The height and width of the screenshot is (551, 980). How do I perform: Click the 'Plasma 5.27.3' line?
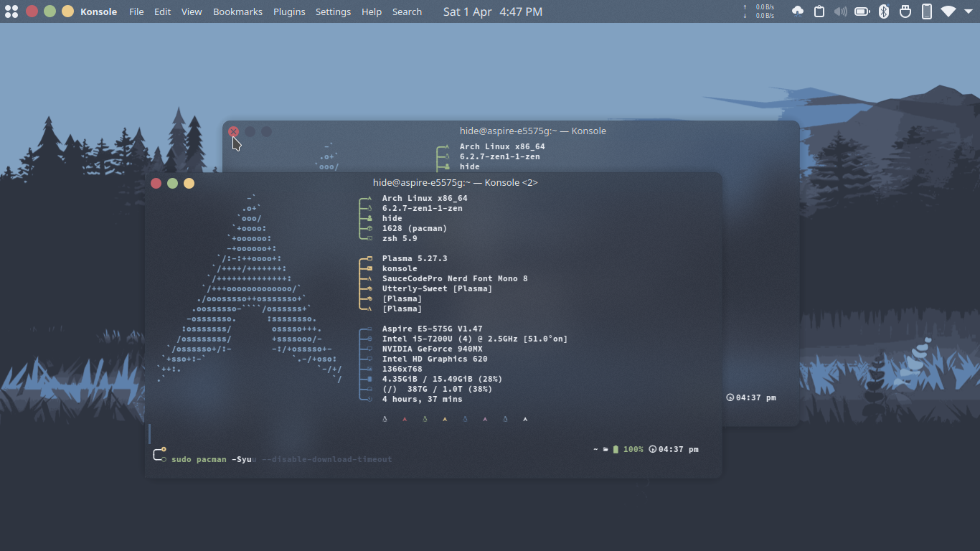click(x=415, y=258)
